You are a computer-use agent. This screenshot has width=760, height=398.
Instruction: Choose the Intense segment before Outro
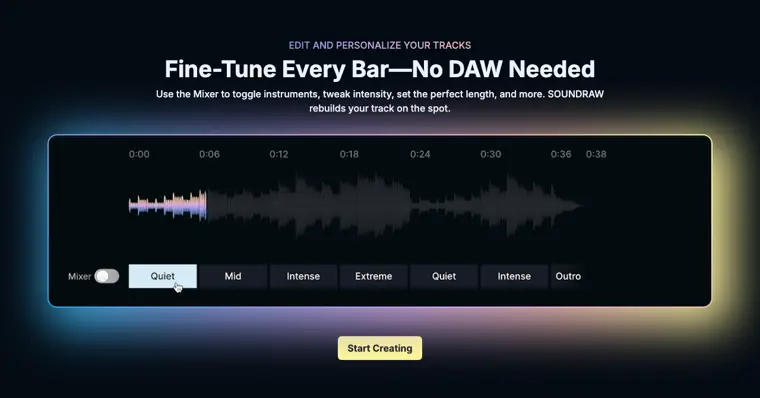(x=514, y=276)
